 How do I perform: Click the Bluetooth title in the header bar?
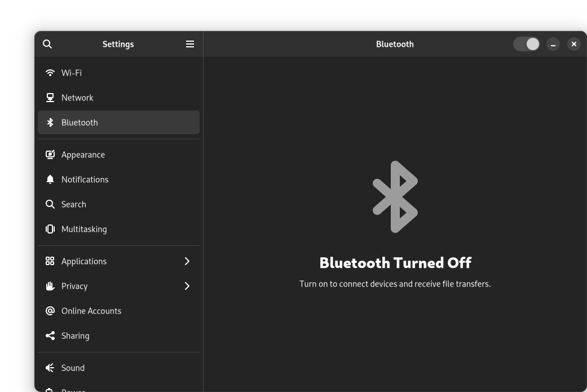(x=395, y=44)
